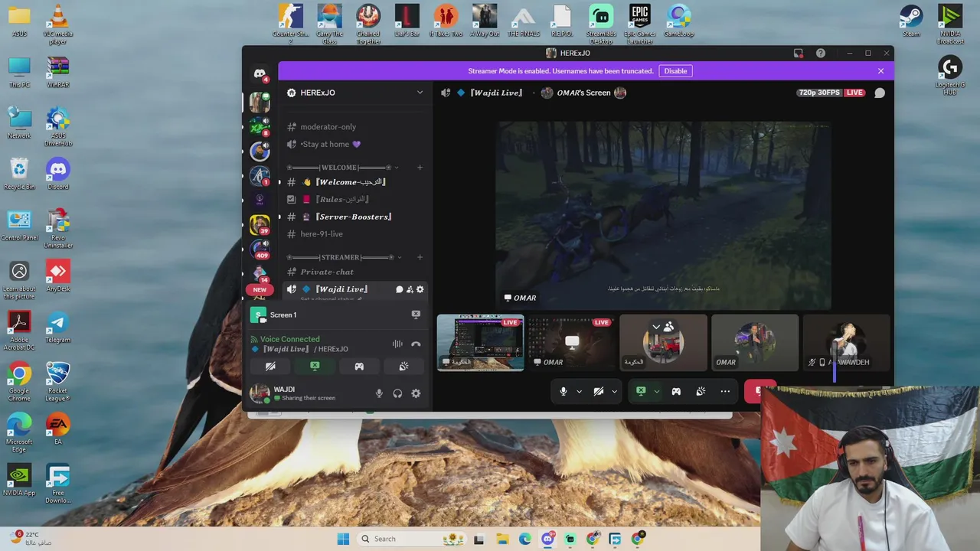Viewport: 980px width, 551px height.
Task: Open camera options dropdown arrow
Action: click(x=614, y=391)
